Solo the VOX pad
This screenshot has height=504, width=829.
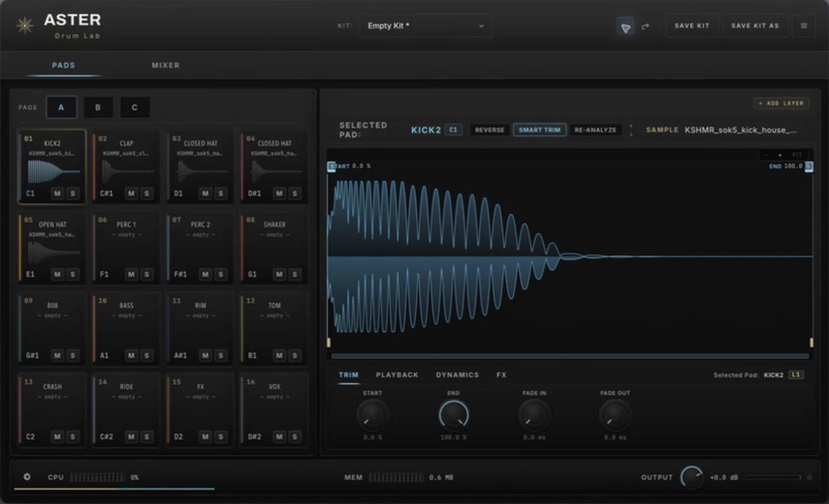(x=295, y=437)
